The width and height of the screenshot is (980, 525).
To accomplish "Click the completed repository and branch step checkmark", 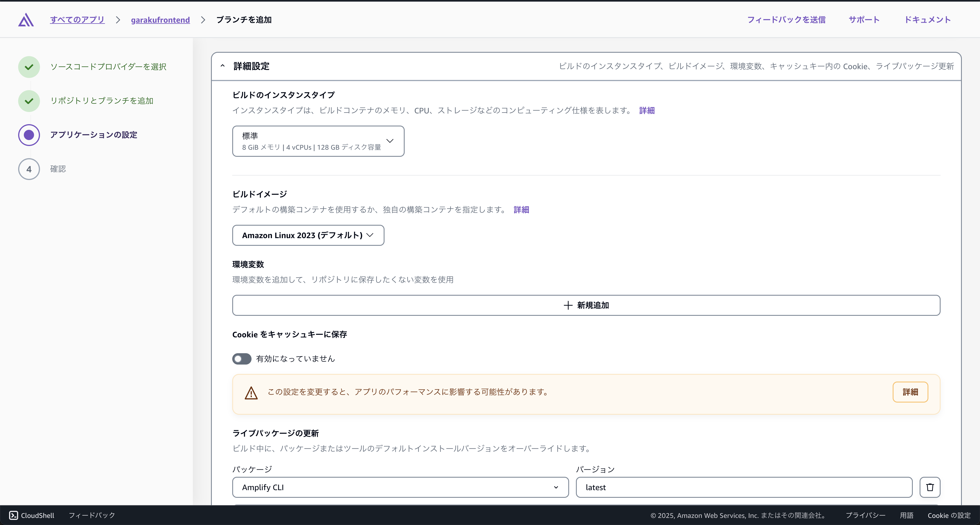I will (x=29, y=101).
